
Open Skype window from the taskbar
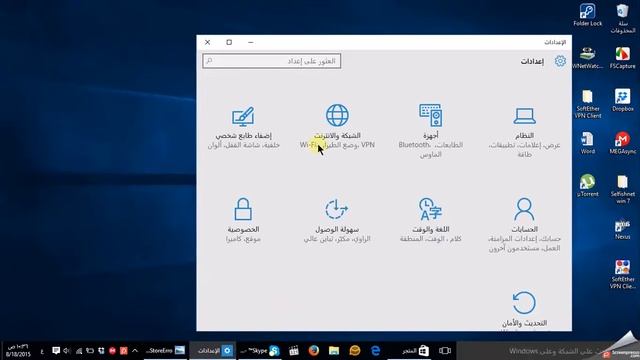pyautogui.click(x=260, y=351)
